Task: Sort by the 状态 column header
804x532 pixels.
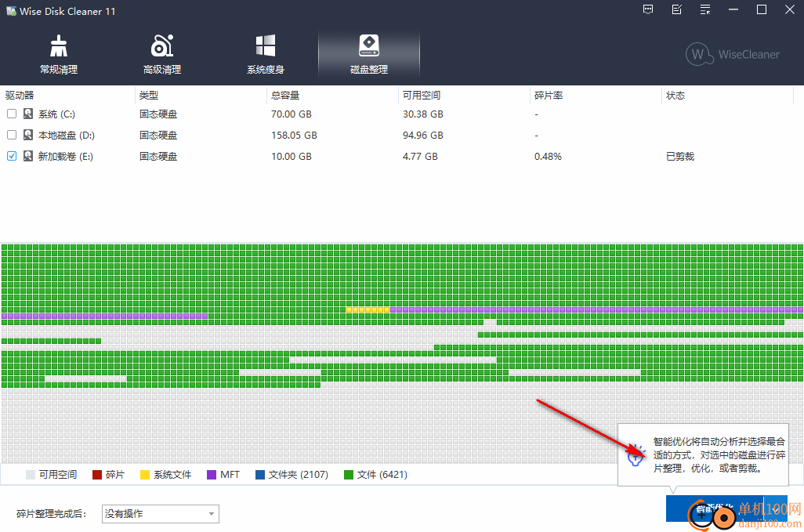Action: click(x=728, y=96)
